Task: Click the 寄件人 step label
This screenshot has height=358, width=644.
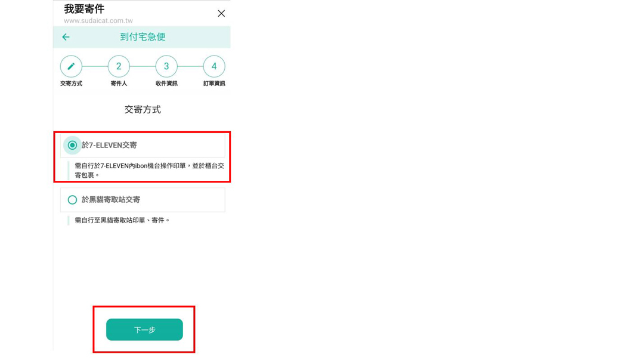Action: (119, 84)
